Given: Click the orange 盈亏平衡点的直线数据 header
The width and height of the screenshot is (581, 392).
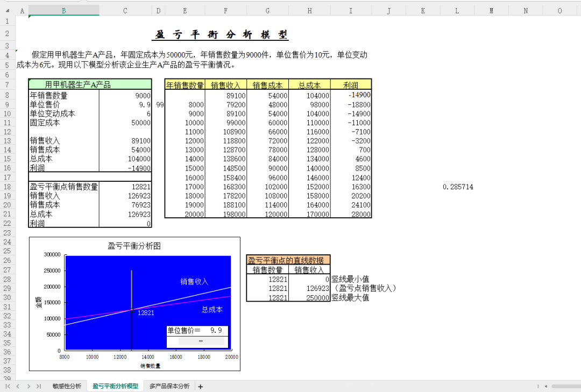Looking at the screenshot, I should coord(288,260).
